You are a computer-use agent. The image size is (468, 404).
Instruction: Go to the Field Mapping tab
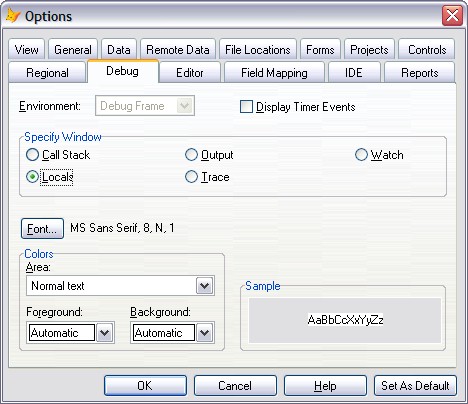click(x=274, y=73)
